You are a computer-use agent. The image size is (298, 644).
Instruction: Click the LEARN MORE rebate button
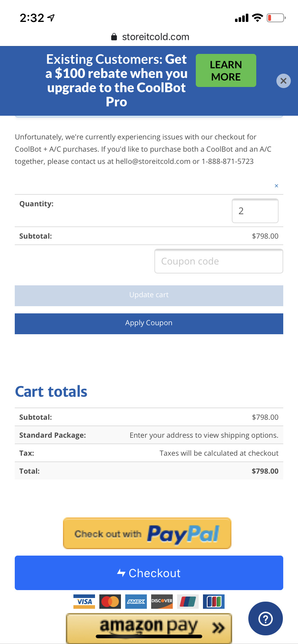point(226,70)
